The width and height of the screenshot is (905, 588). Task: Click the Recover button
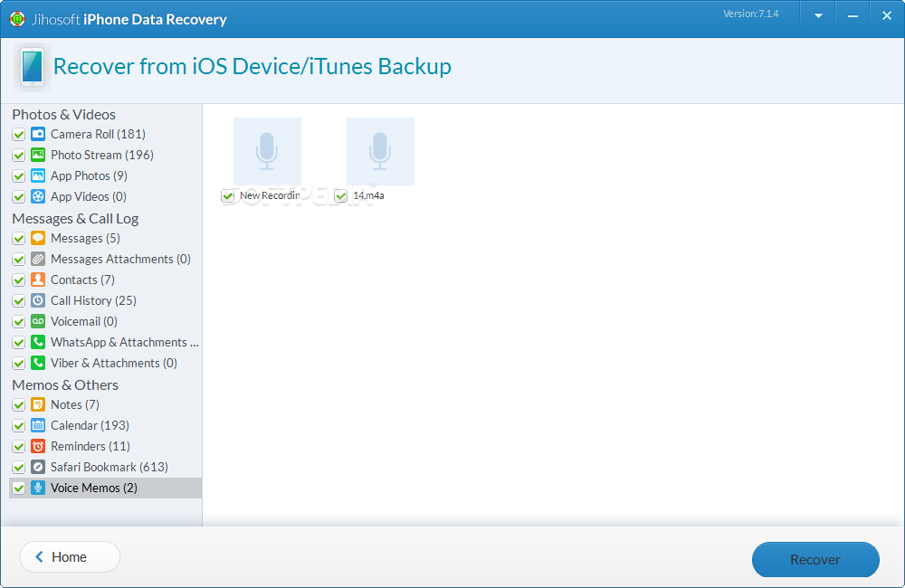[815, 559]
